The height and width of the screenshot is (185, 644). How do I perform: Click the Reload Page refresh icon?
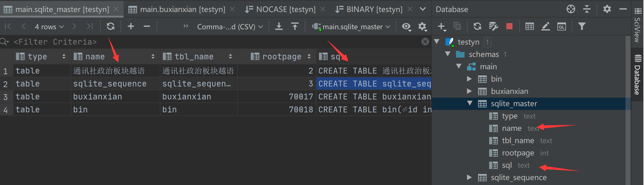(x=111, y=26)
